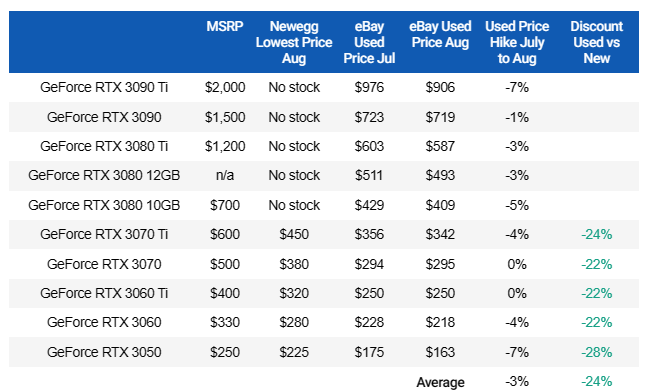
Task: Click the $976 eBay July price cell
Action: pos(369,87)
